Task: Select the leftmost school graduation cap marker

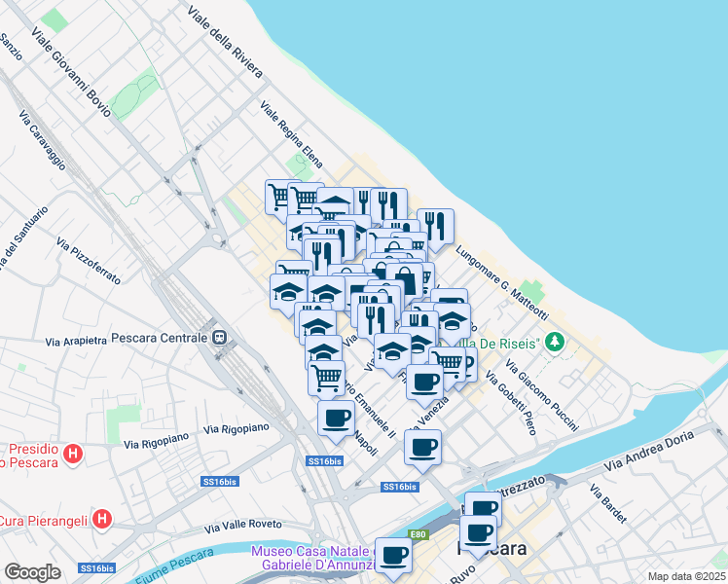Action: [x=288, y=293]
